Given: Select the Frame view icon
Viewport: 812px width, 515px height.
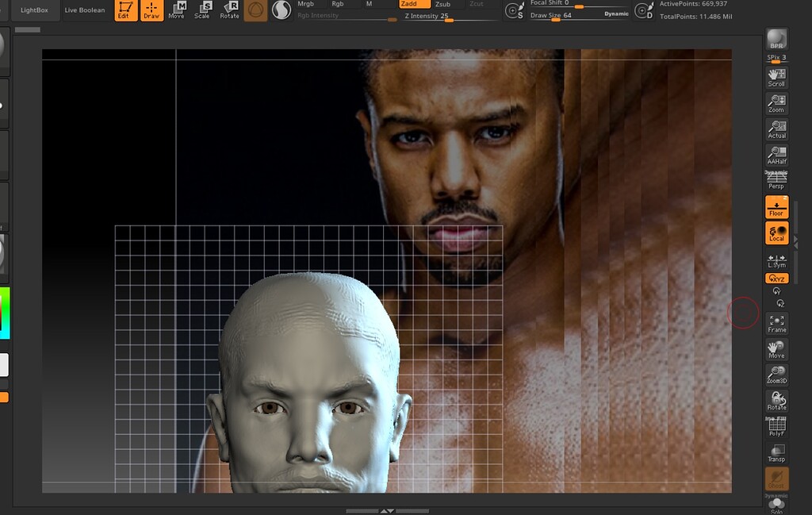Looking at the screenshot, I should [x=776, y=323].
